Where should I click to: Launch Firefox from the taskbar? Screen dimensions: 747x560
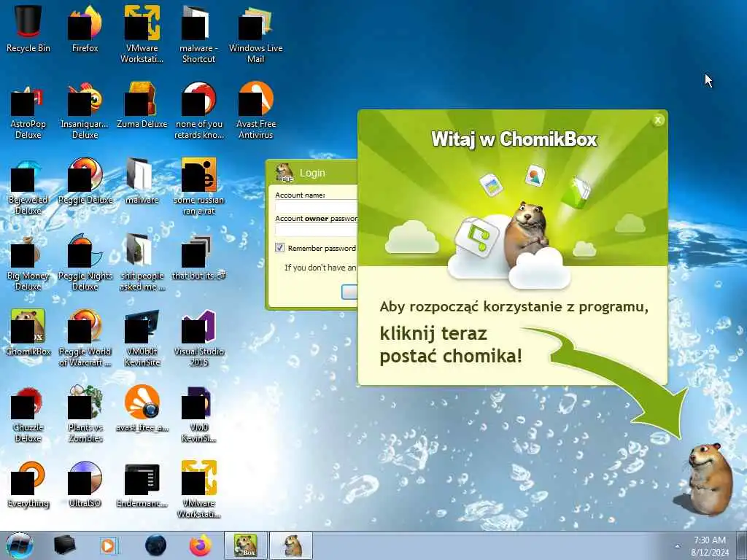coord(200,545)
